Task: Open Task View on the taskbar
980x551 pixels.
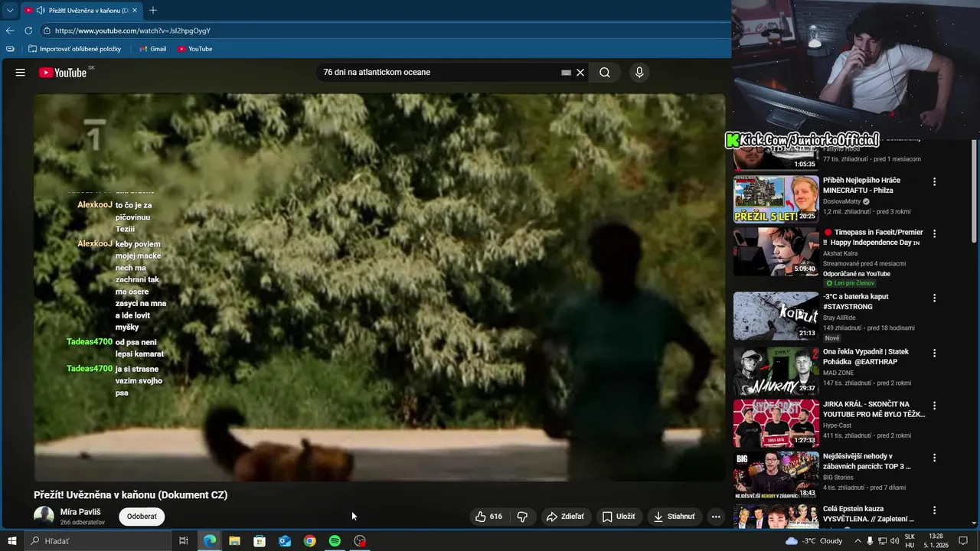Action: click(x=184, y=541)
